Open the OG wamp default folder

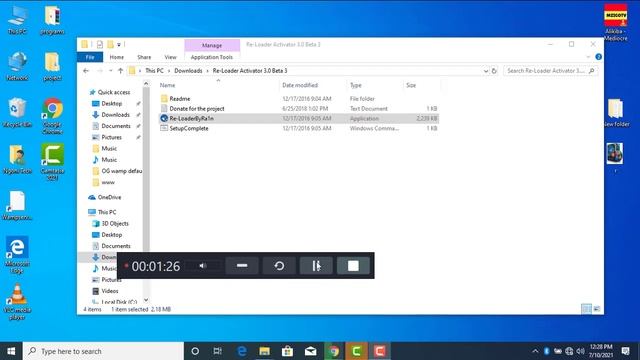tap(121, 171)
